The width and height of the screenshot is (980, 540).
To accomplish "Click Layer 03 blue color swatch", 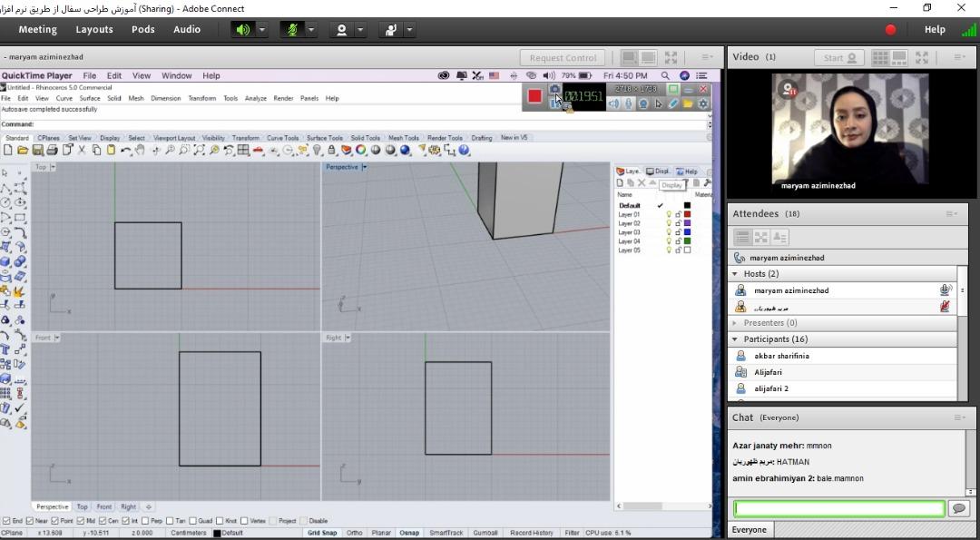I will (687, 232).
